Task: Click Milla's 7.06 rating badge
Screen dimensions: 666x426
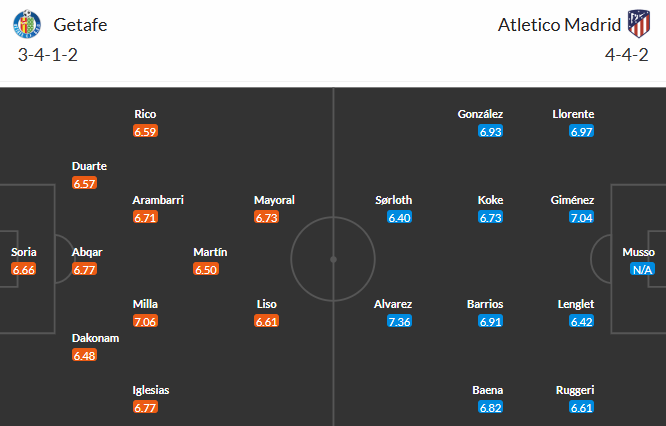Action: click(x=145, y=322)
